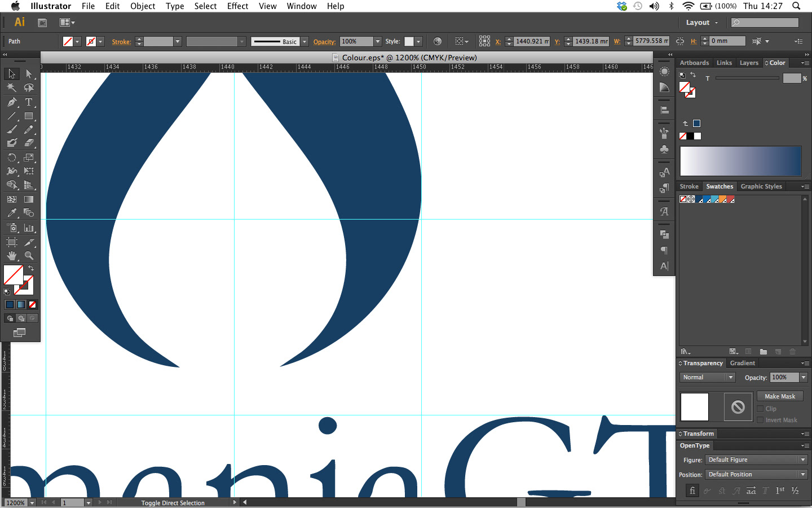Toggle Draw Normal mode in toolbox
The height and width of the screenshot is (508, 812).
coord(10,318)
